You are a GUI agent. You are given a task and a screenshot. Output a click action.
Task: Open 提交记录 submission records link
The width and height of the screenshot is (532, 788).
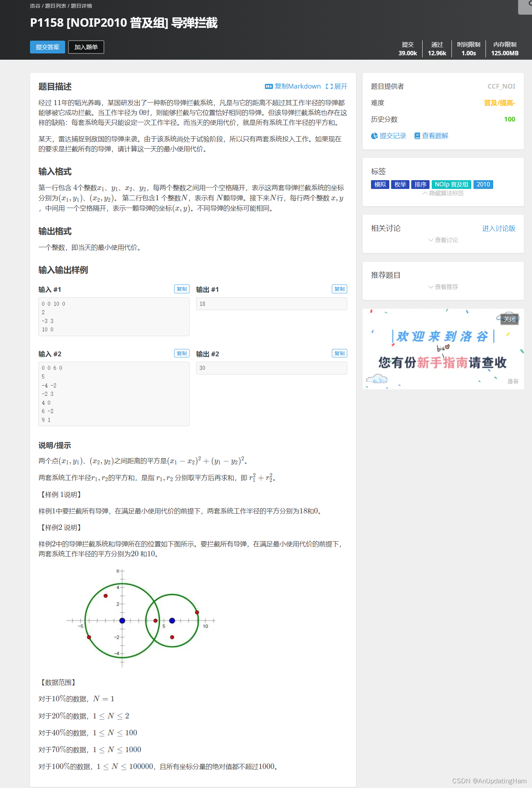point(393,136)
